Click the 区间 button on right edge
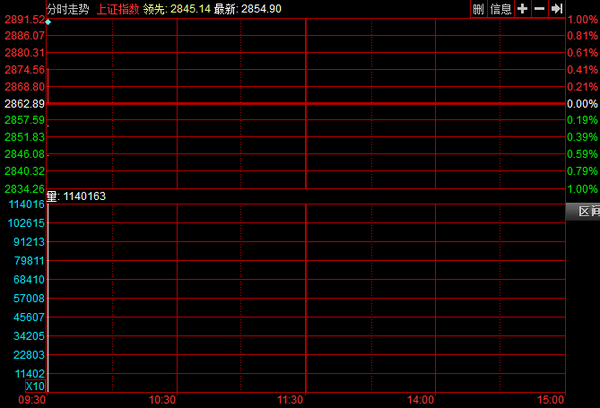 click(x=582, y=211)
